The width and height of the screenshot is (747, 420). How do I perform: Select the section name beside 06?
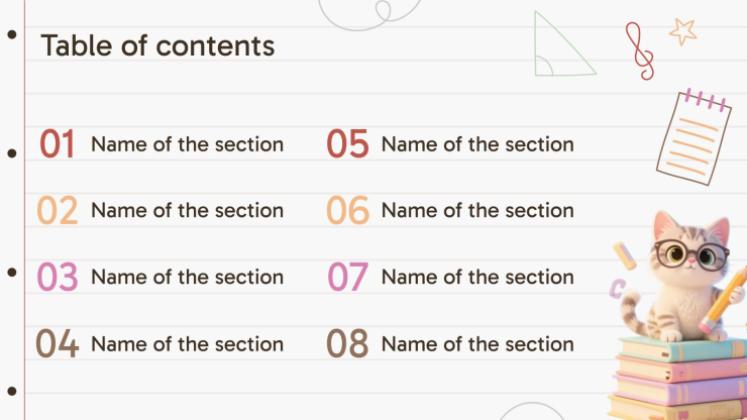[477, 210]
